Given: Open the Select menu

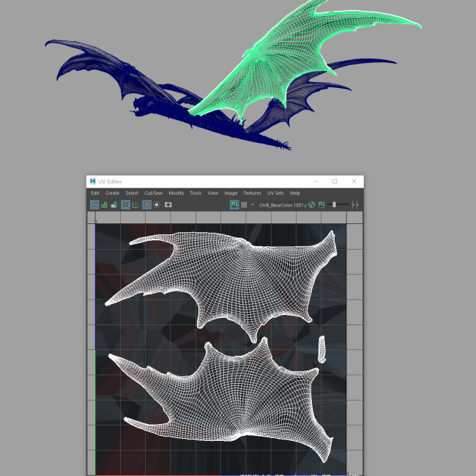Looking at the screenshot, I should click(x=132, y=193).
